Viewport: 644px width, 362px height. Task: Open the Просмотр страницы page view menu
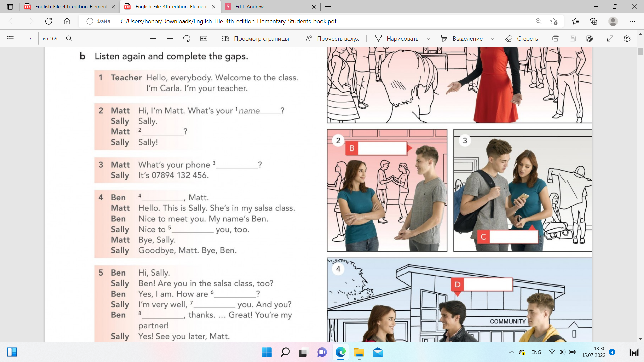[256, 38]
